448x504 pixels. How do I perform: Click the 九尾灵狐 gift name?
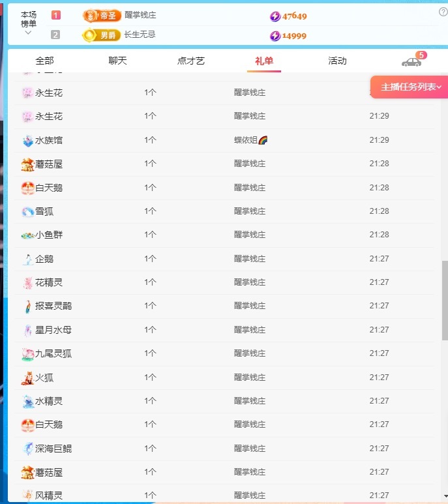click(53, 353)
